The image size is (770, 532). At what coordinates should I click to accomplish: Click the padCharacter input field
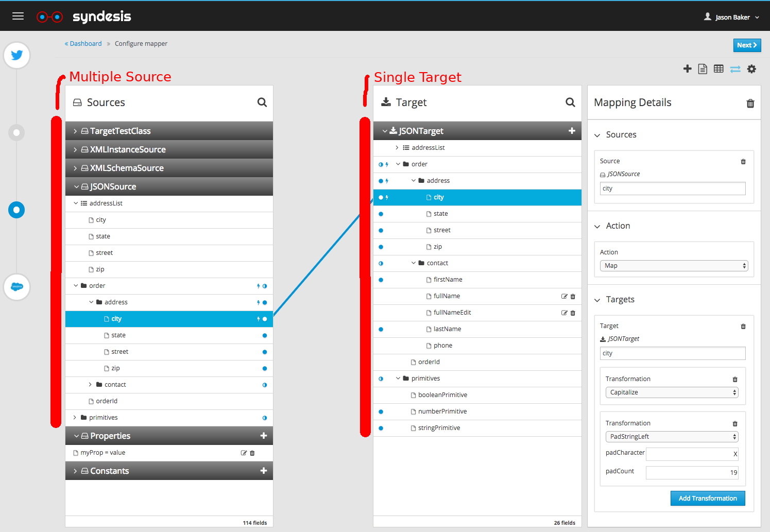tap(692, 454)
